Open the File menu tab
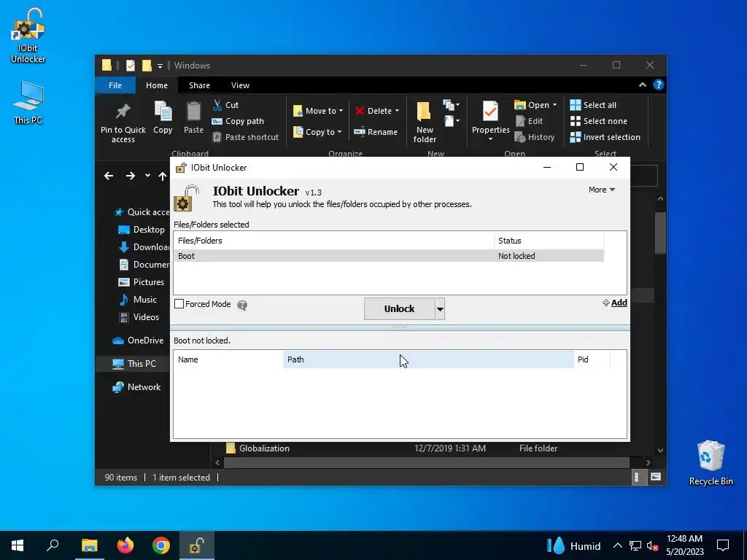Viewport: 747px width, 560px height. pyautogui.click(x=115, y=85)
